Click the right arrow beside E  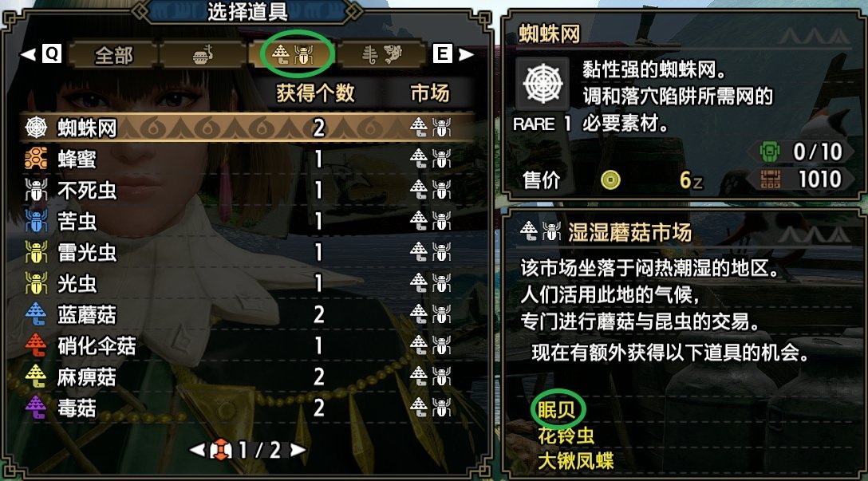pos(466,54)
